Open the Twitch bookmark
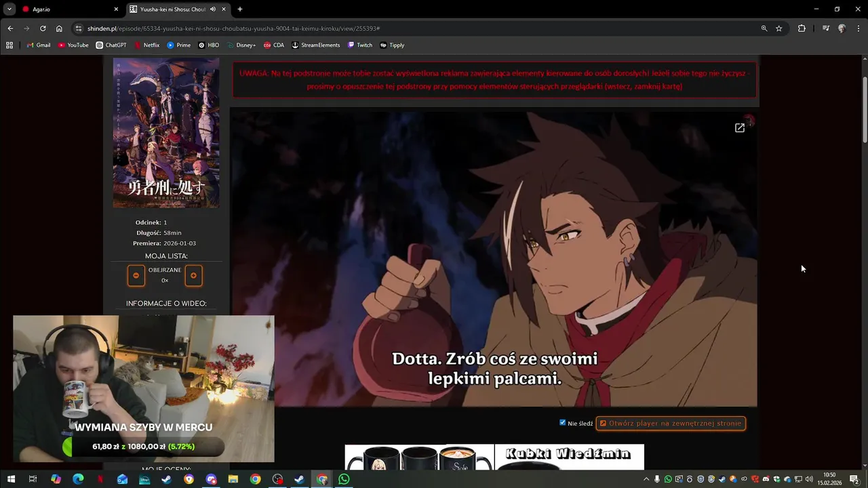 360,45
